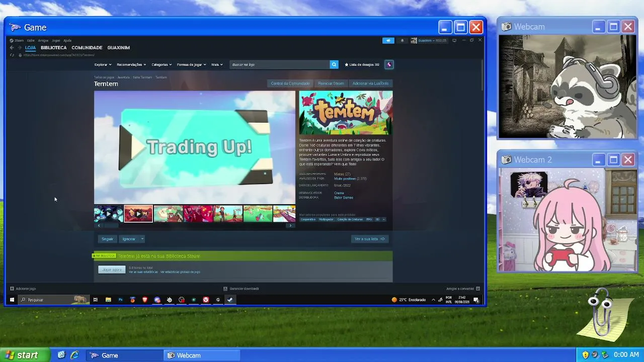644x362 pixels.
Task: Open the GUAXINIM profile tab
Action: click(119, 48)
